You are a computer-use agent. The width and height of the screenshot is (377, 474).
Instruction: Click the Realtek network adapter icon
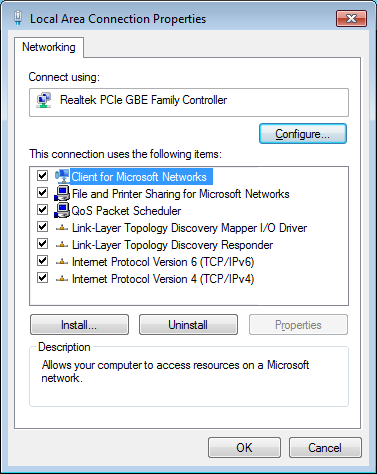44,100
